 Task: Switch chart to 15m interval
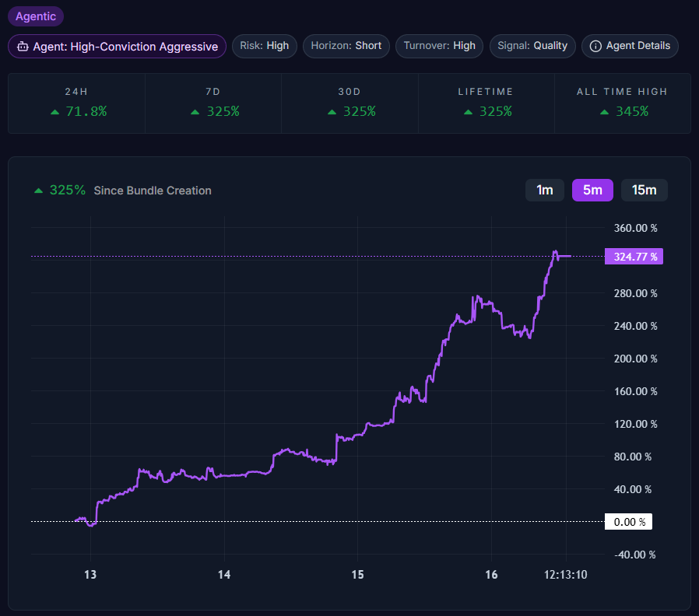[645, 191]
